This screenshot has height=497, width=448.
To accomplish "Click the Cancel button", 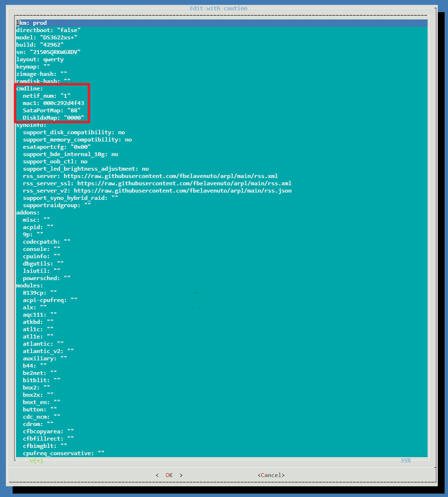I will pos(271,475).
